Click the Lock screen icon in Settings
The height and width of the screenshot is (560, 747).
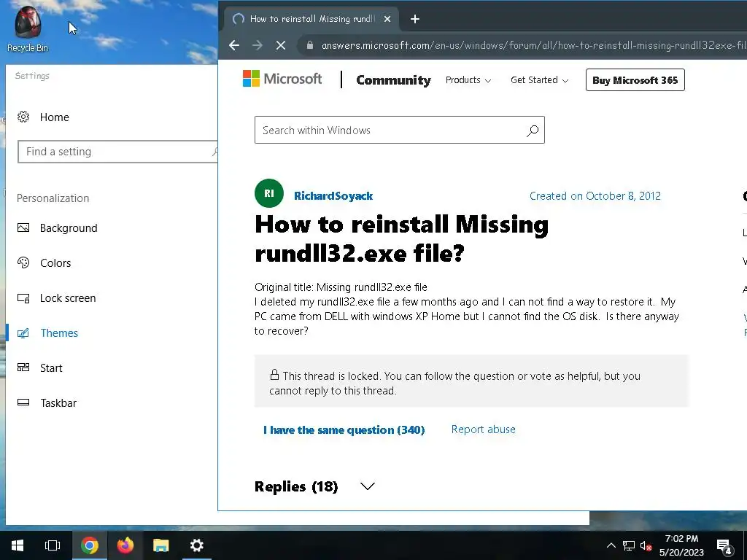23,298
